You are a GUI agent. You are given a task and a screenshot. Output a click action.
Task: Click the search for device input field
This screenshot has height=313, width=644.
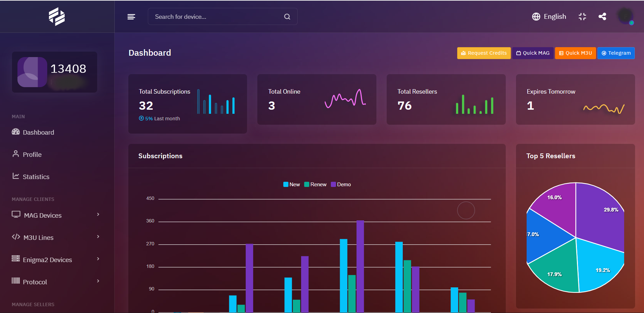(212, 16)
